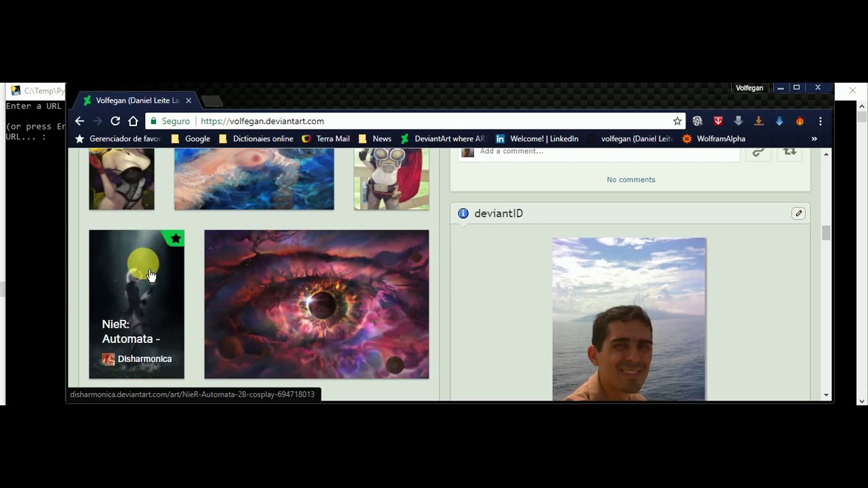
Task: Go back using the browser back arrow
Action: pyautogui.click(x=79, y=121)
